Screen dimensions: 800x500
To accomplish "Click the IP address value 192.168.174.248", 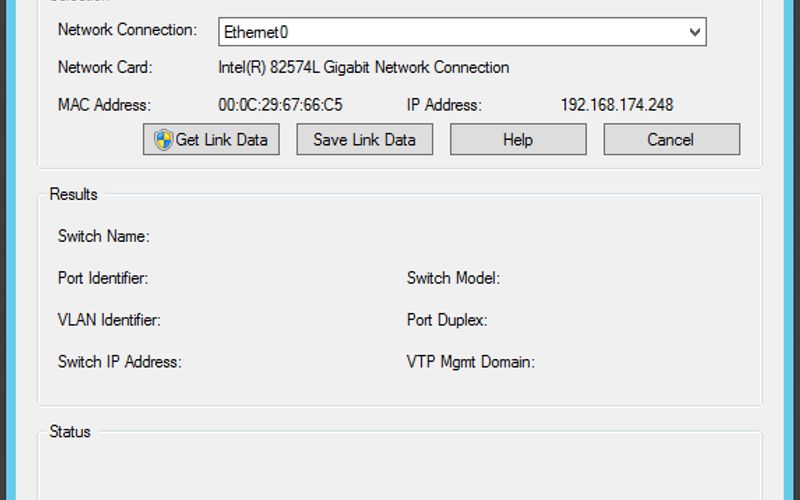I will 616,105.
